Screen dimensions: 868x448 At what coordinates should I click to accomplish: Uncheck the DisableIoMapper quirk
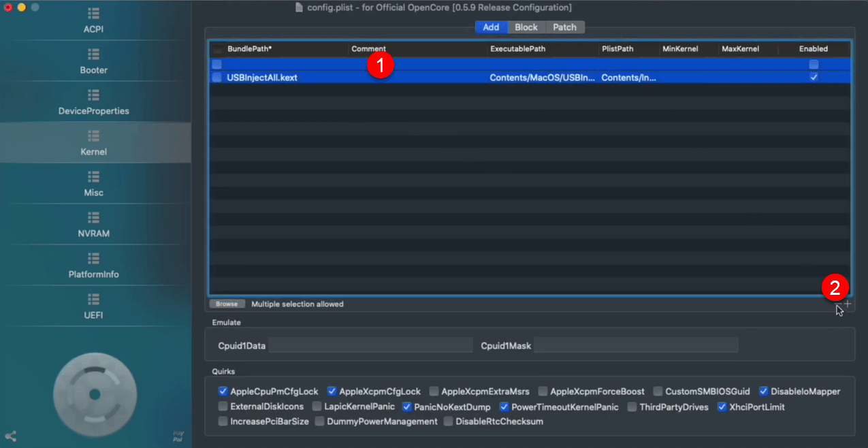click(x=764, y=391)
